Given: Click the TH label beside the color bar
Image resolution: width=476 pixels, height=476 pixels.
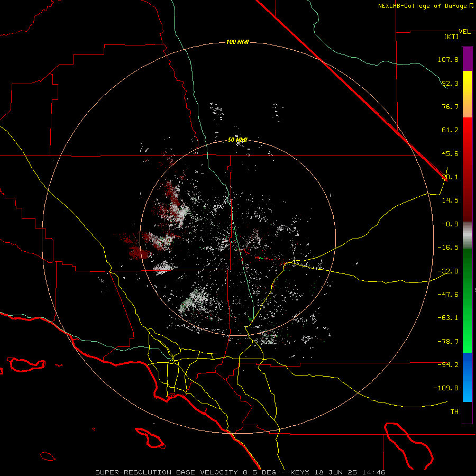Looking at the screenshot, I should tap(454, 412).
